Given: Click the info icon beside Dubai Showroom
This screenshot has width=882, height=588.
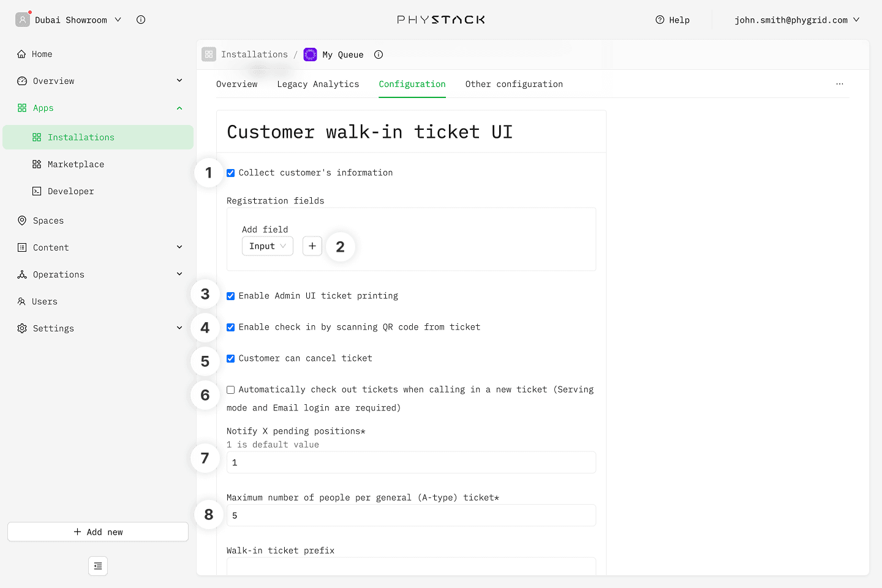Looking at the screenshot, I should [141, 20].
